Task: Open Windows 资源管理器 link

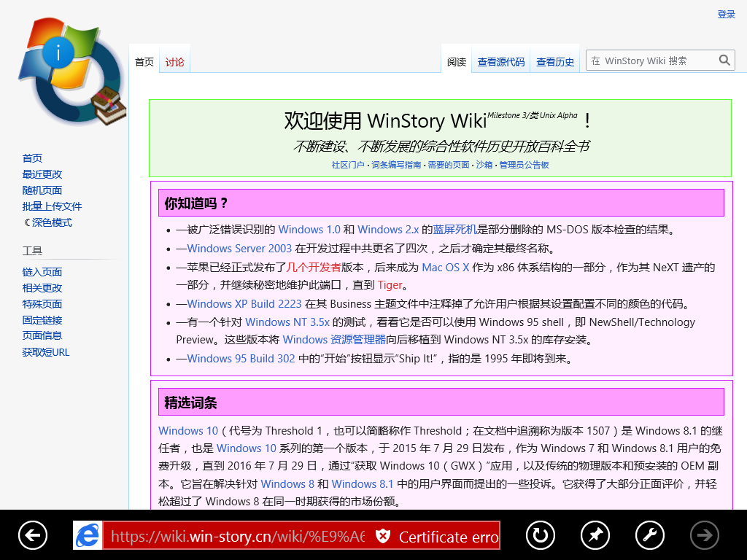Action: (334, 340)
